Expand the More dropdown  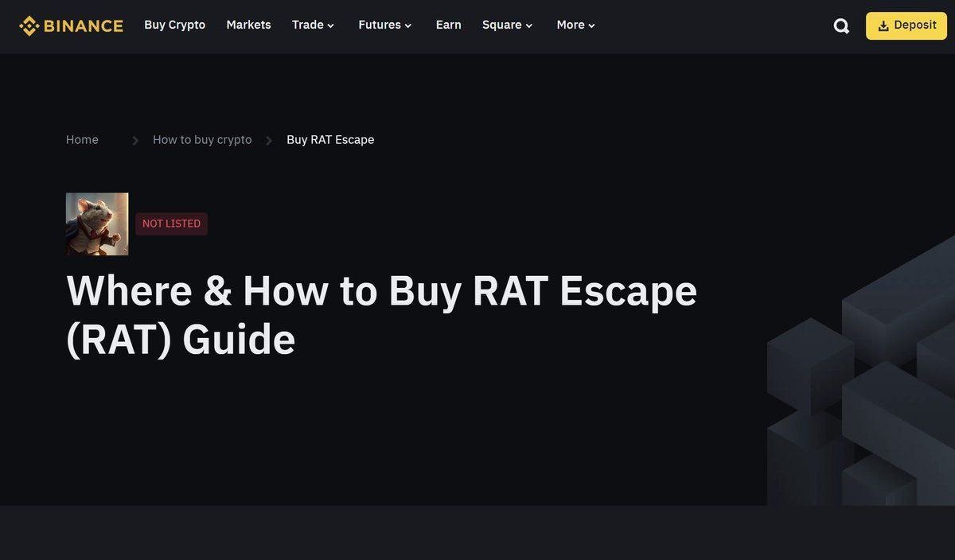tap(576, 25)
